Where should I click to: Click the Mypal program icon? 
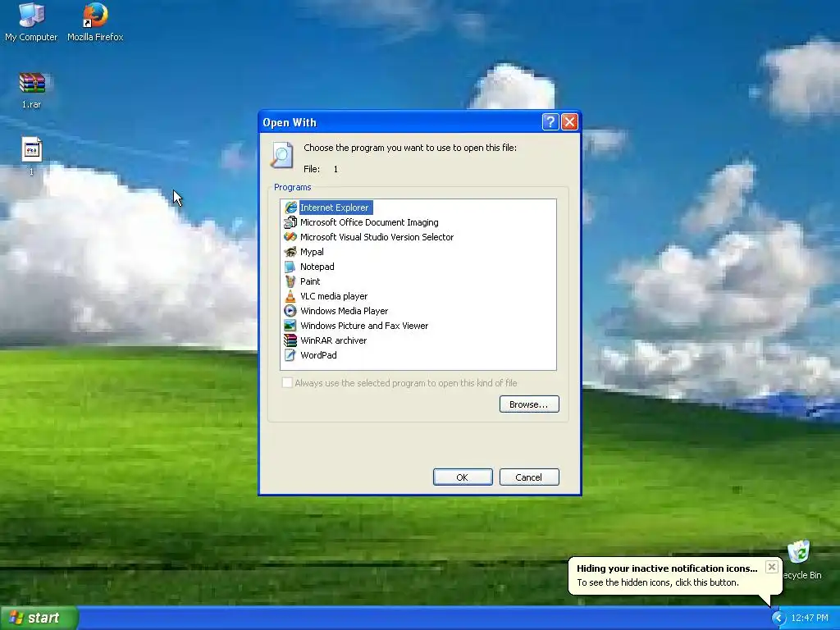point(290,252)
